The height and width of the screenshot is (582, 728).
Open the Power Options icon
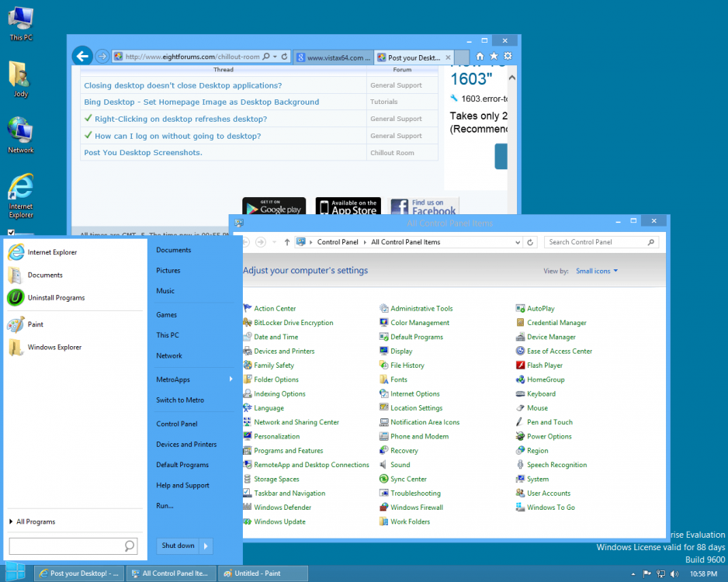coord(521,436)
